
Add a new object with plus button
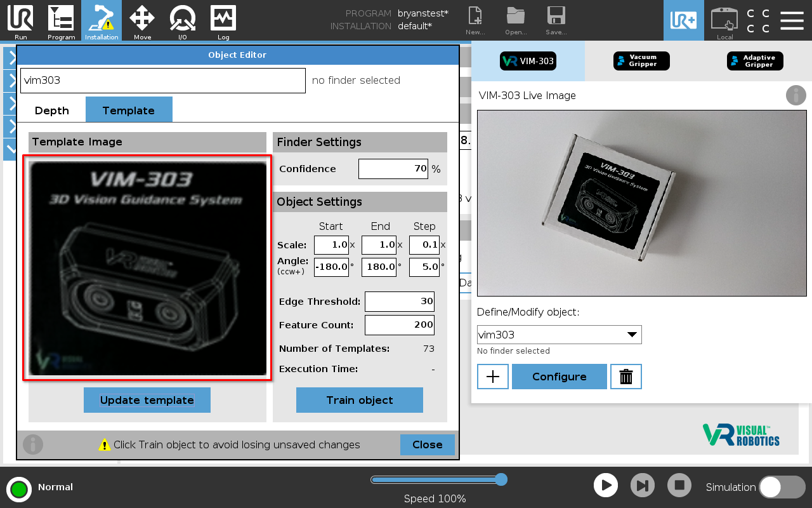point(493,377)
